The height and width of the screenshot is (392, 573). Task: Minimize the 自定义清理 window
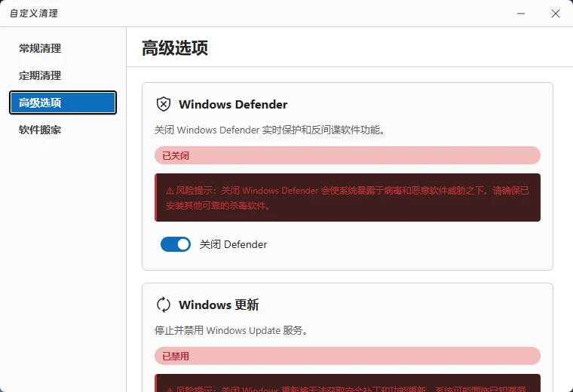coord(521,14)
